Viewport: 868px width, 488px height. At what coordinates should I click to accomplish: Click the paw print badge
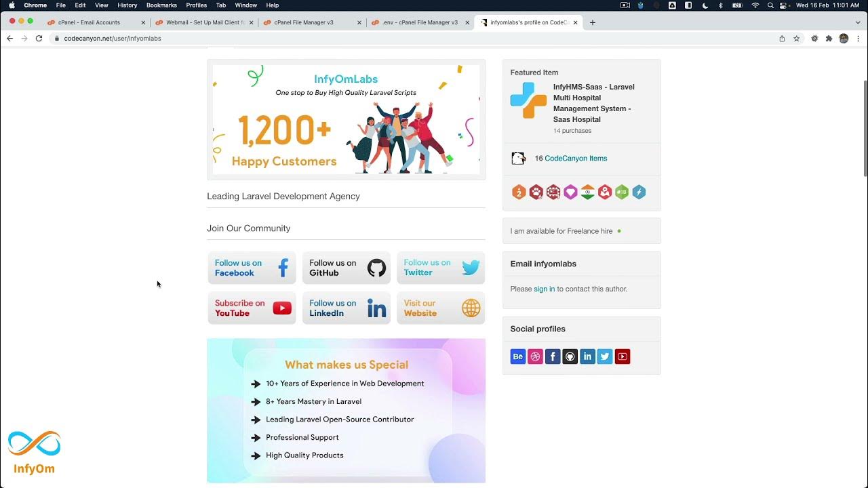(x=536, y=192)
